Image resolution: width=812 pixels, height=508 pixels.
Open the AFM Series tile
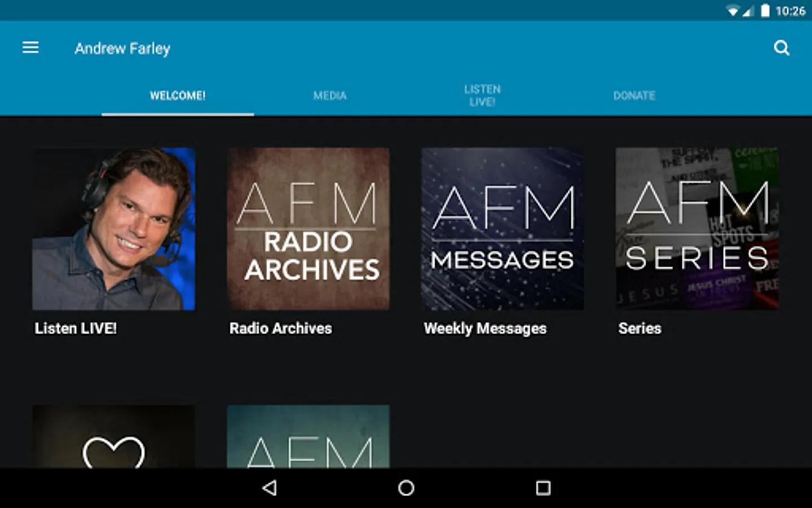tap(697, 229)
